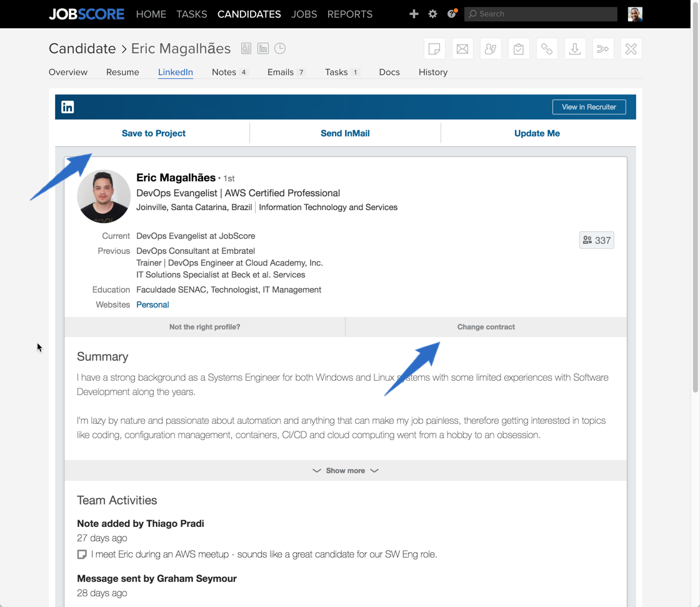Switch to the Docs tab
The image size is (700, 607).
tap(389, 72)
